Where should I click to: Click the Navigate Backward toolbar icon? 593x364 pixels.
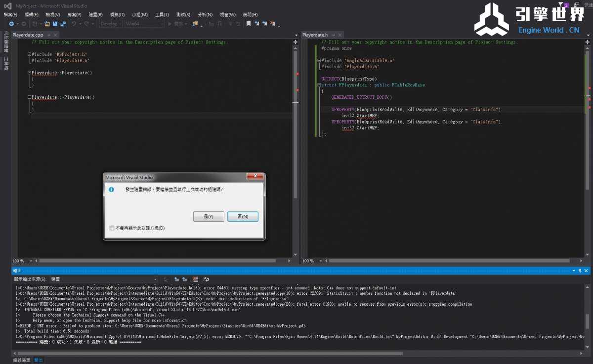[11, 24]
